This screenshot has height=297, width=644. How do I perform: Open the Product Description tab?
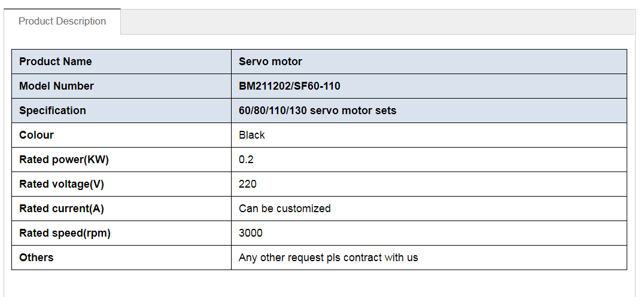[x=62, y=22]
